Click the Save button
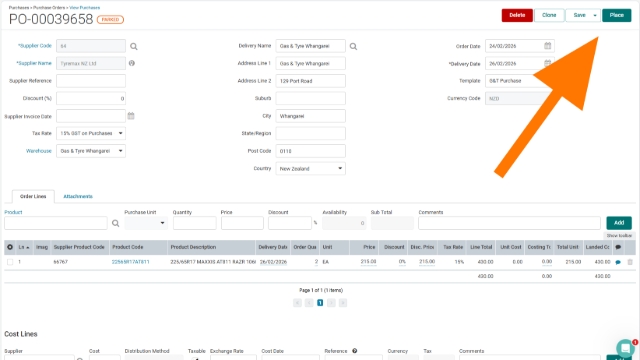The height and width of the screenshot is (360, 640). (579, 16)
